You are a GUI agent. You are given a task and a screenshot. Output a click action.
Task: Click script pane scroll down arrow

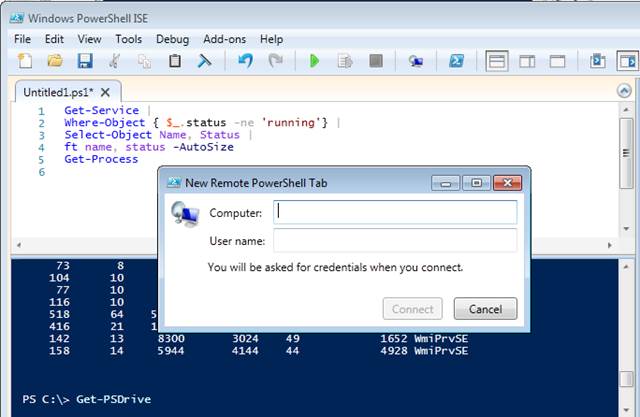626,228
